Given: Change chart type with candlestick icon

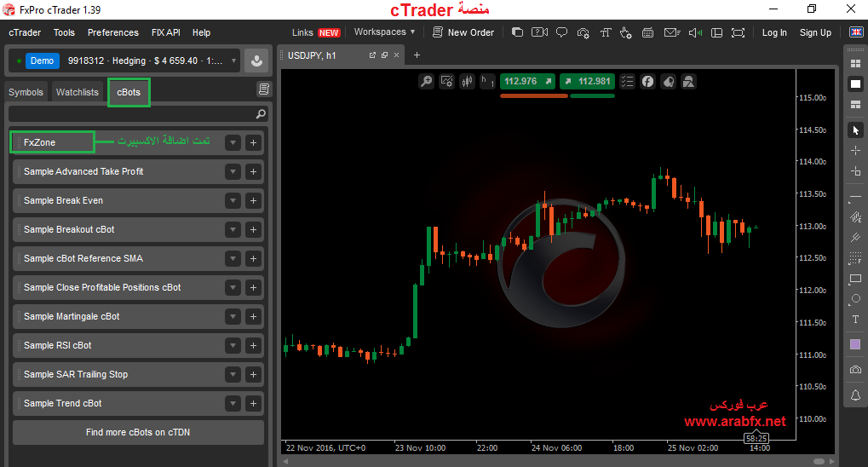Looking at the screenshot, I should tap(467, 82).
